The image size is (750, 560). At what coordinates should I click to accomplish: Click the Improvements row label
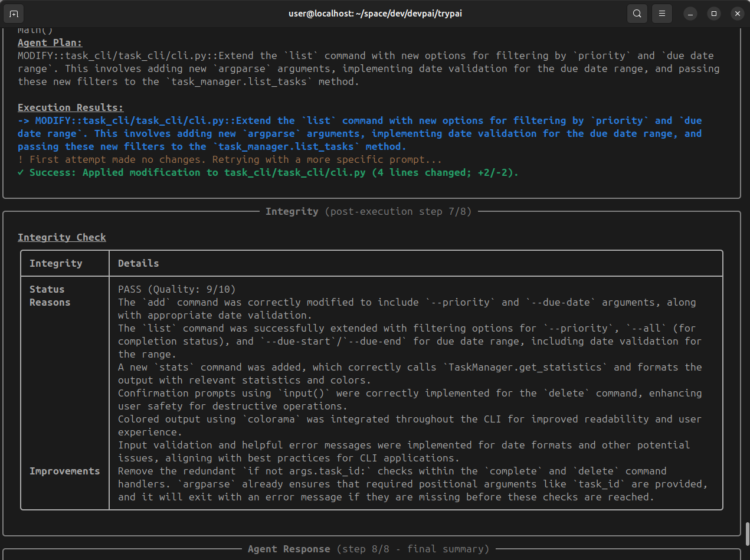65,471
